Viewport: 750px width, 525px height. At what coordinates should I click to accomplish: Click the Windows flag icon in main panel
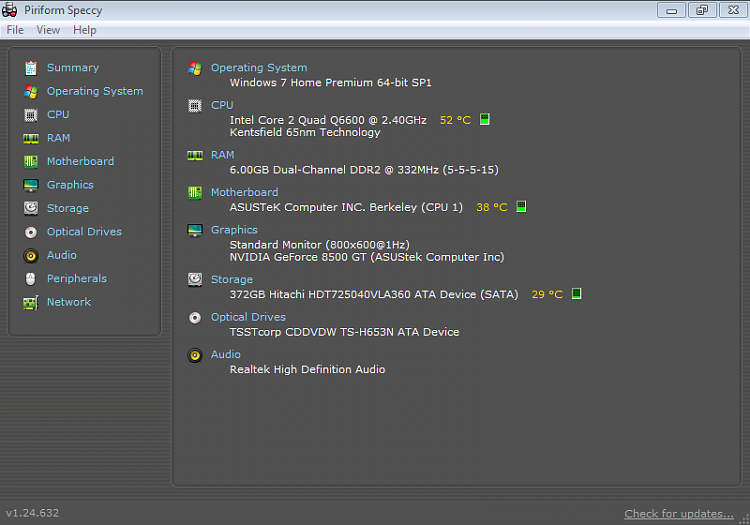(195, 68)
